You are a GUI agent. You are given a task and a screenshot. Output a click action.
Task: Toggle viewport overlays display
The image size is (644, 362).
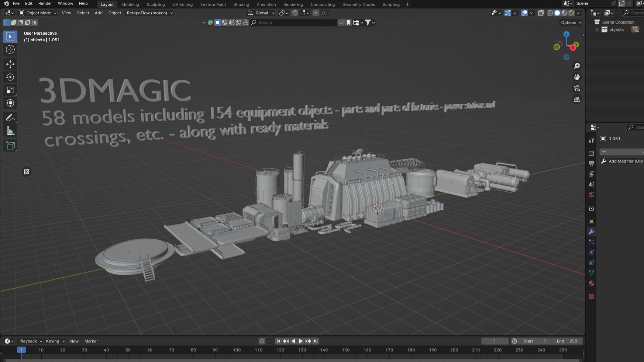pos(524,13)
